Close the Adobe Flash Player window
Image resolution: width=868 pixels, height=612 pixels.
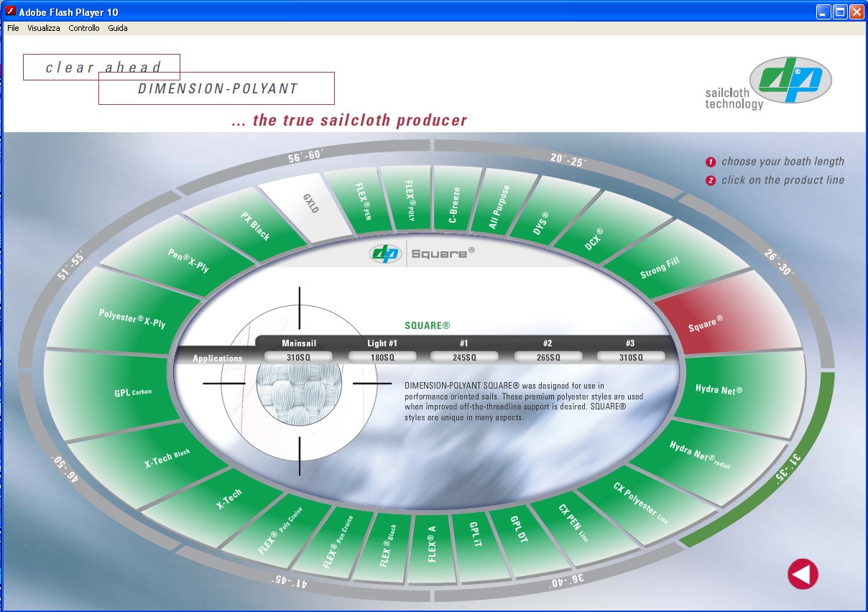tap(857, 11)
